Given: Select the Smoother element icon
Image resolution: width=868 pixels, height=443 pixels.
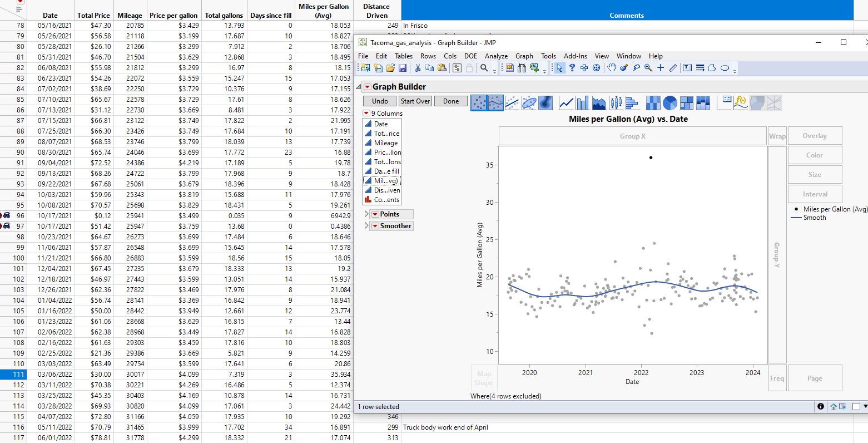Looking at the screenshot, I should pyautogui.click(x=495, y=103).
